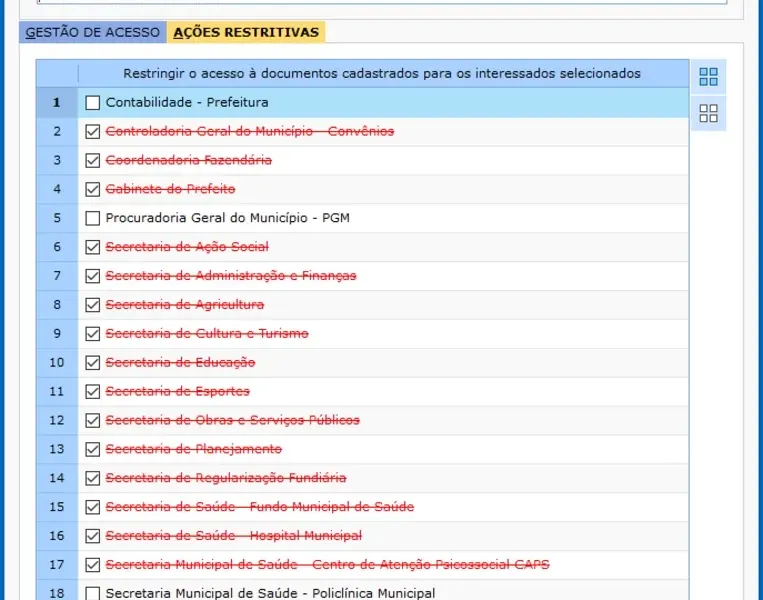Select row number 5 header cell
The width and height of the screenshot is (763, 600).
click(x=57, y=218)
